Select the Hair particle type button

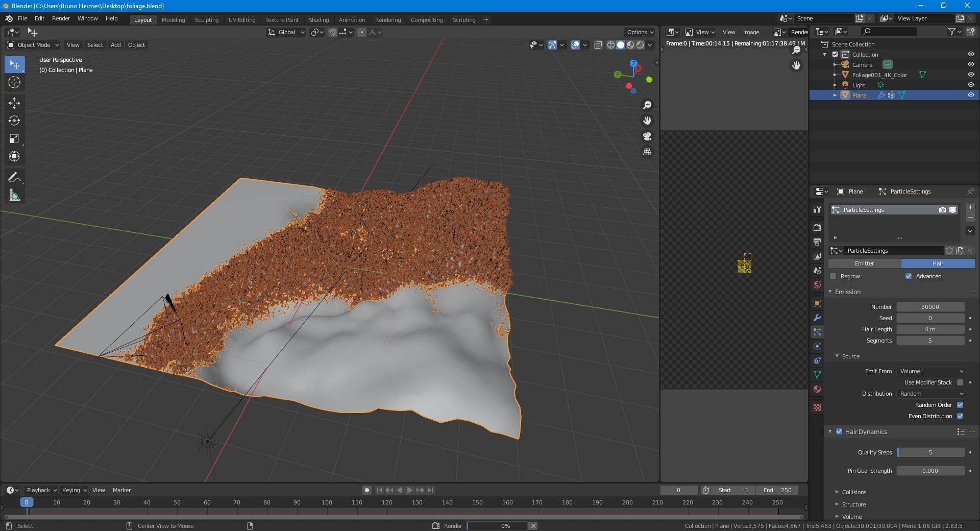click(938, 263)
